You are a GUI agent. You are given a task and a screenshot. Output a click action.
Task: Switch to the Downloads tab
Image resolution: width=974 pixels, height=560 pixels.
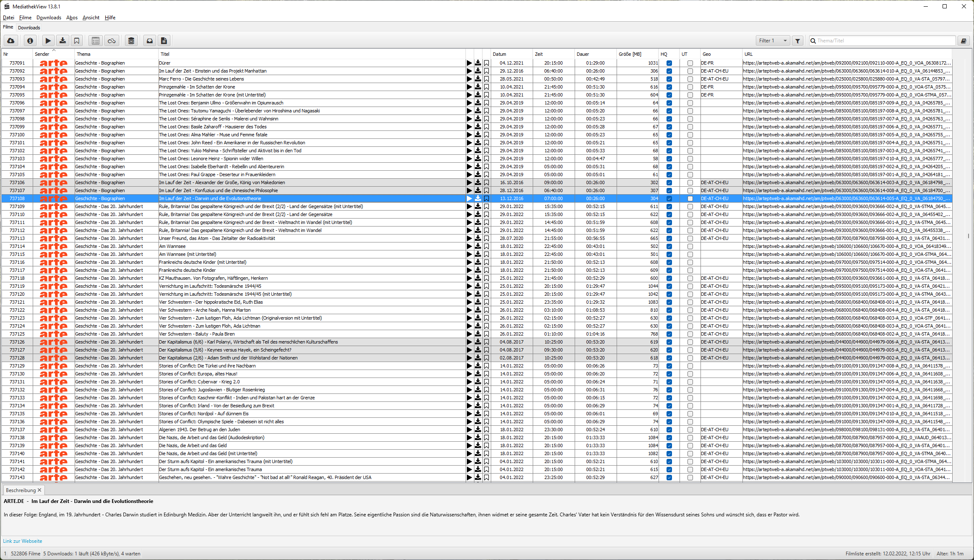coord(29,28)
